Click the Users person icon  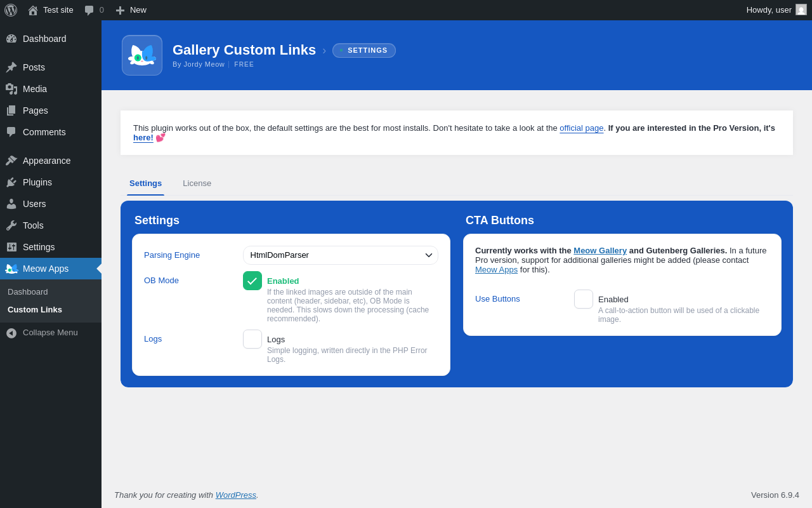pyautogui.click(x=11, y=204)
